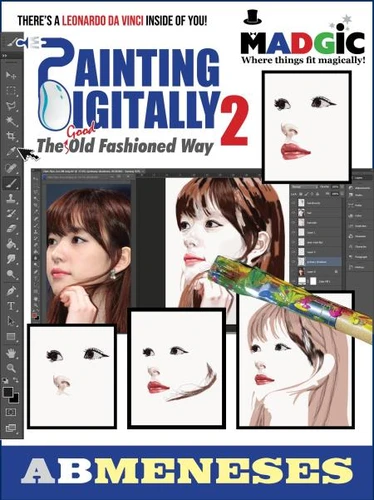Screen dimensions: 374x500
Task: Reset default foreground and background colors
Action: tap(6, 380)
